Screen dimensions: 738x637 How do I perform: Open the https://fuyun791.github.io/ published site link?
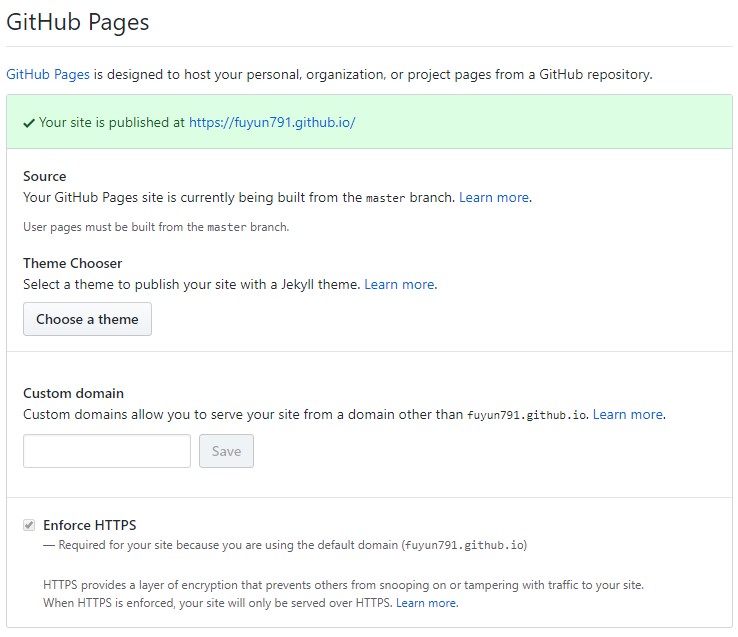272,122
